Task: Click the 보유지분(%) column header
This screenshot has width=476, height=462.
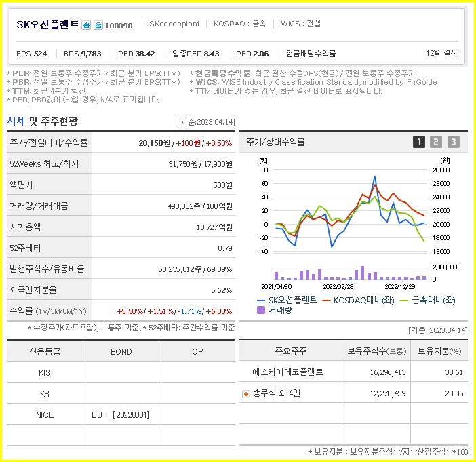Action: 439,351
